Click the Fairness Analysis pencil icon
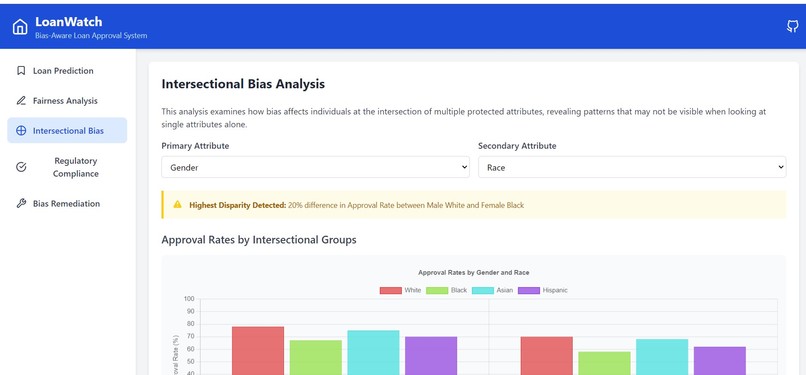Viewport: 806px width, 375px height. (x=21, y=101)
